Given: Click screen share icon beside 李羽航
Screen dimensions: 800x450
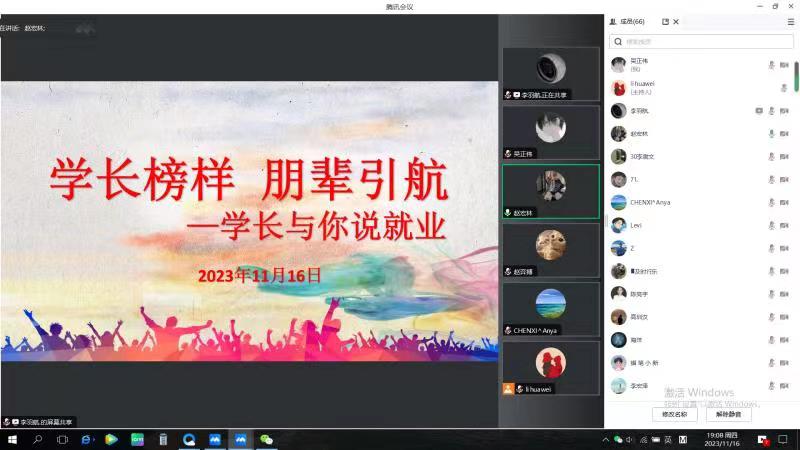Looking at the screenshot, I should coord(759,110).
